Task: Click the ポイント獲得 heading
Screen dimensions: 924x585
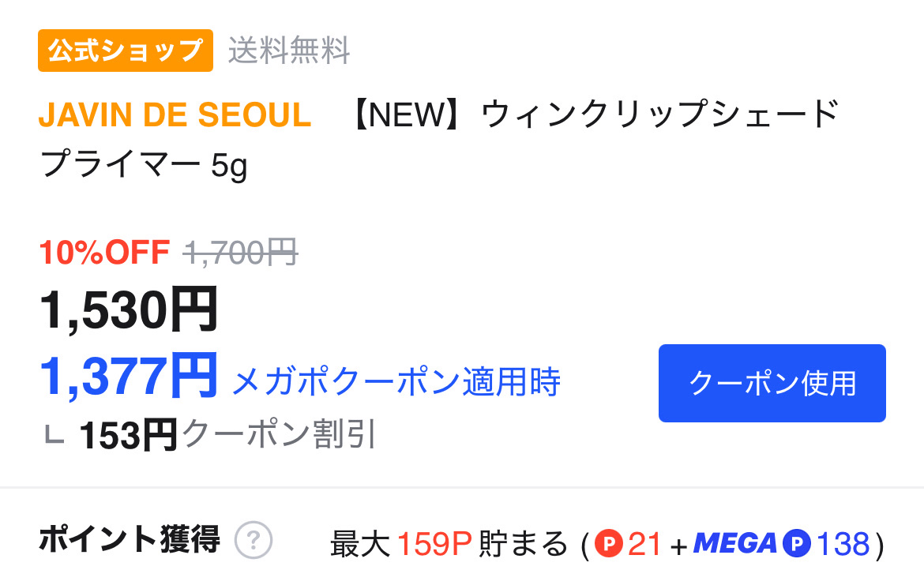Action: pyautogui.click(x=129, y=540)
